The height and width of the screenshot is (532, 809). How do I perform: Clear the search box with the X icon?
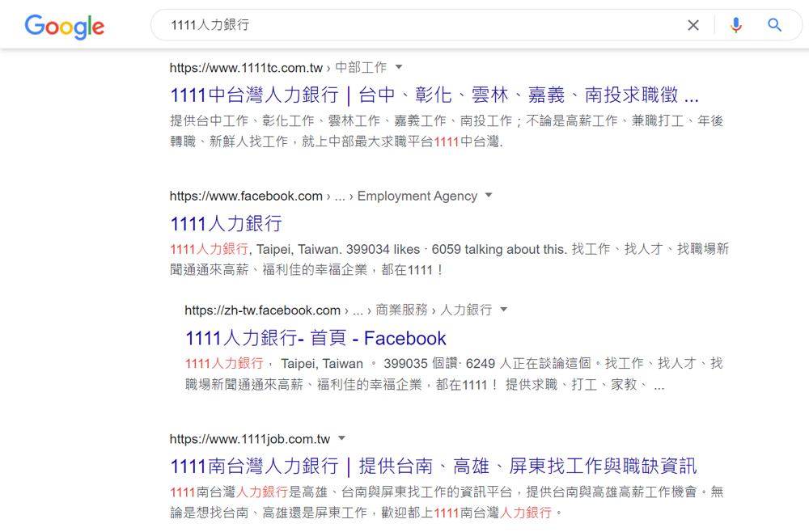[x=693, y=25]
